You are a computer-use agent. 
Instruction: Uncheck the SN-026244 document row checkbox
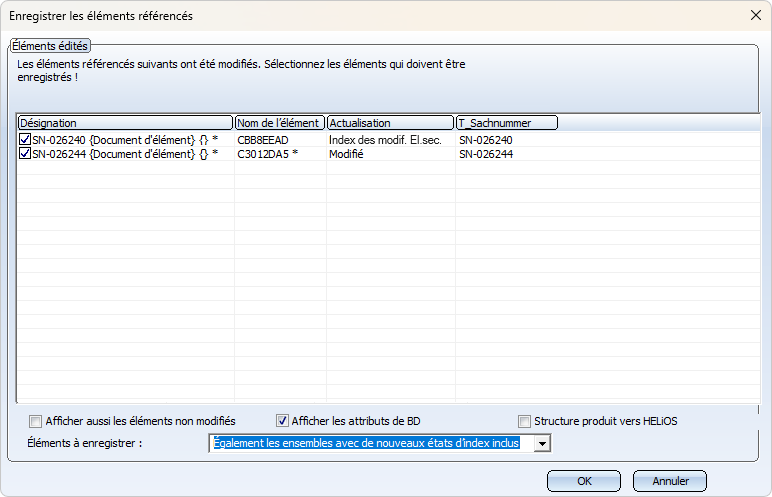25,154
